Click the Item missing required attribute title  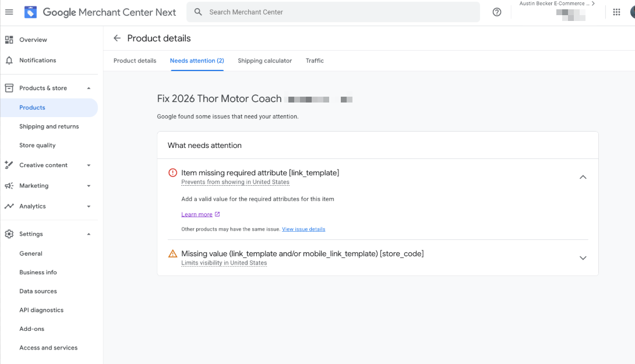pyautogui.click(x=260, y=173)
